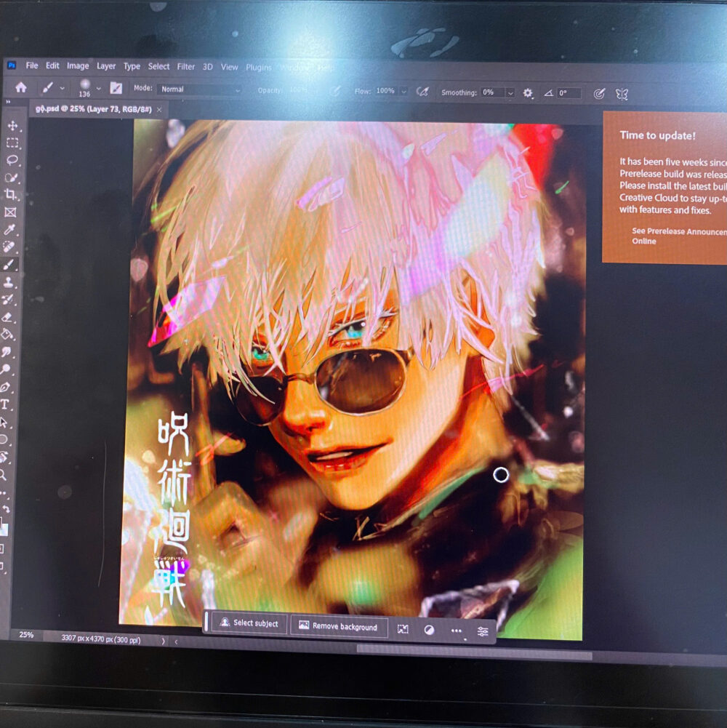Open the Layer menu
The image size is (727, 728).
pos(106,66)
